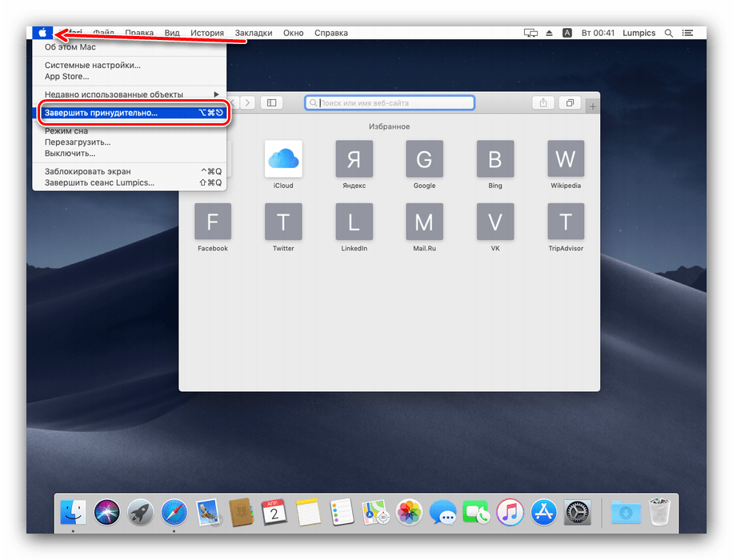733x560 pixels.
Task: Open the 'Lumpics' user menu
Action: point(639,33)
